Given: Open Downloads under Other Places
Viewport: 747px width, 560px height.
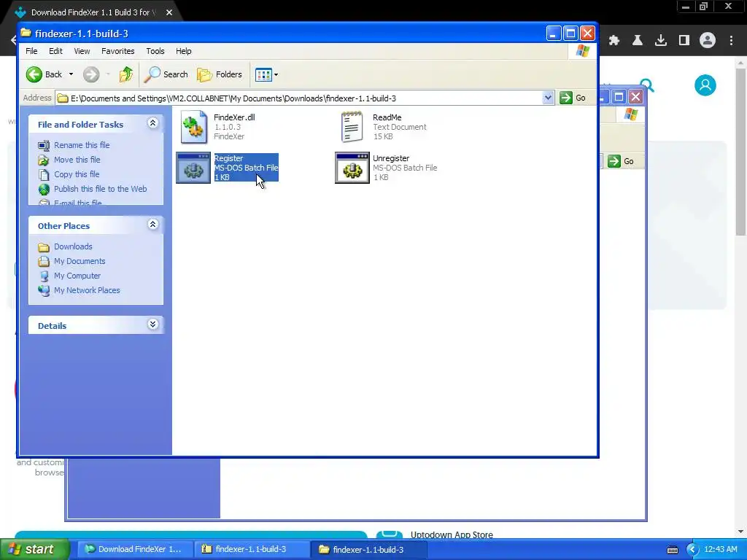Looking at the screenshot, I should click(73, 246).
